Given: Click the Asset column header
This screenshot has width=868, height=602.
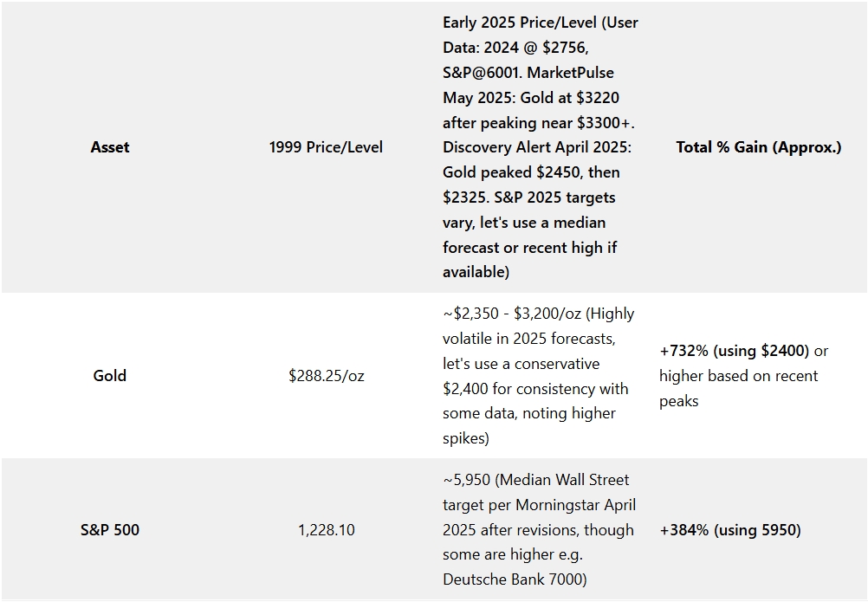Looking at the screenshot, I should [110, 147].
